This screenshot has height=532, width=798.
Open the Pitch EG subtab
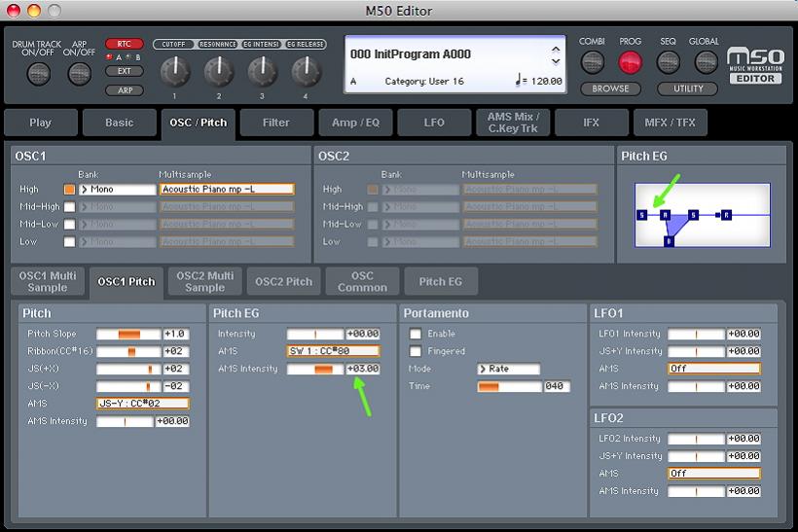point(441,281)
